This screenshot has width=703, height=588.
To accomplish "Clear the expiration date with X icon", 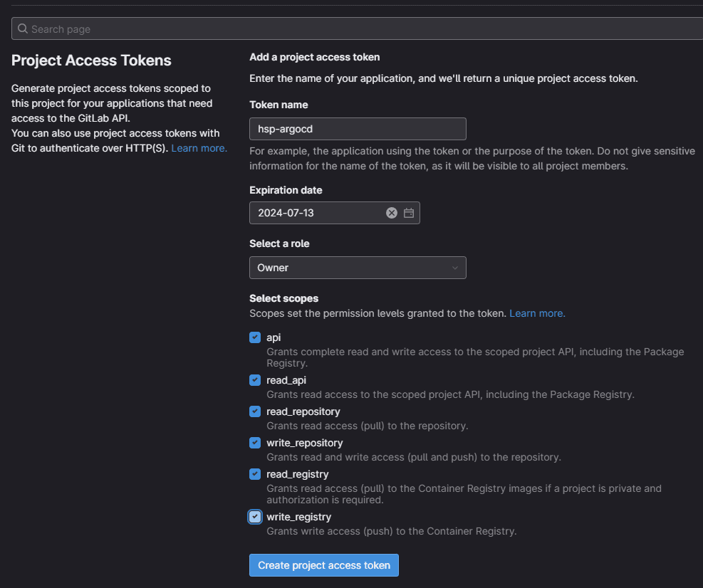I will tap(391, 213).
